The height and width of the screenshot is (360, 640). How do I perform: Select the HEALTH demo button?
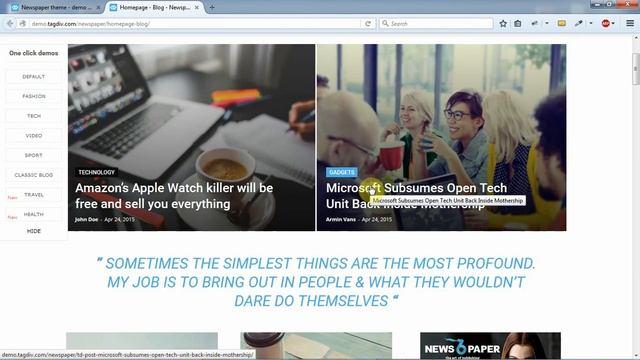34,214
